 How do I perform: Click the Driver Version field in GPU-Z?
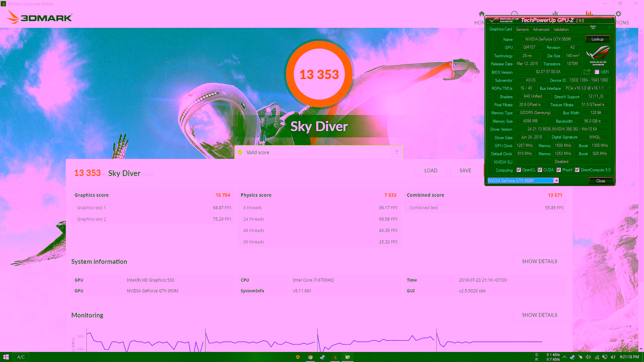coord(562,129)
